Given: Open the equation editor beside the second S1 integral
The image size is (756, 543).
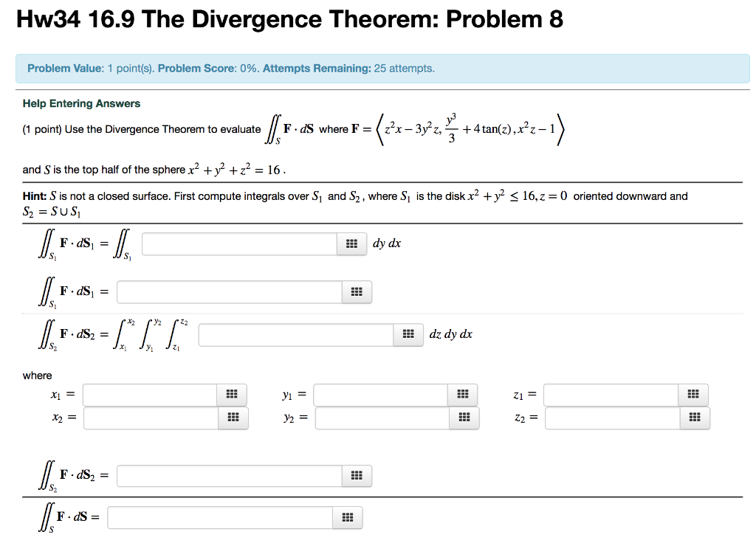Looking at the screenshot, I should coord(355,291).
